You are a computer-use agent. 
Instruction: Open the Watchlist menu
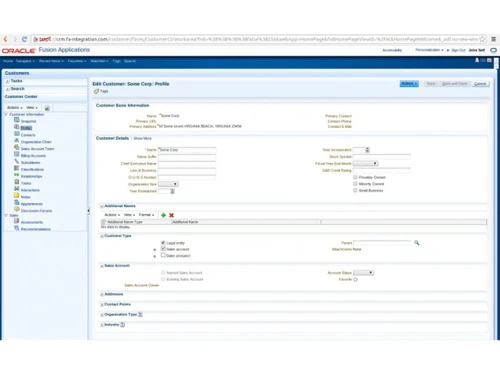pos(99,61)
